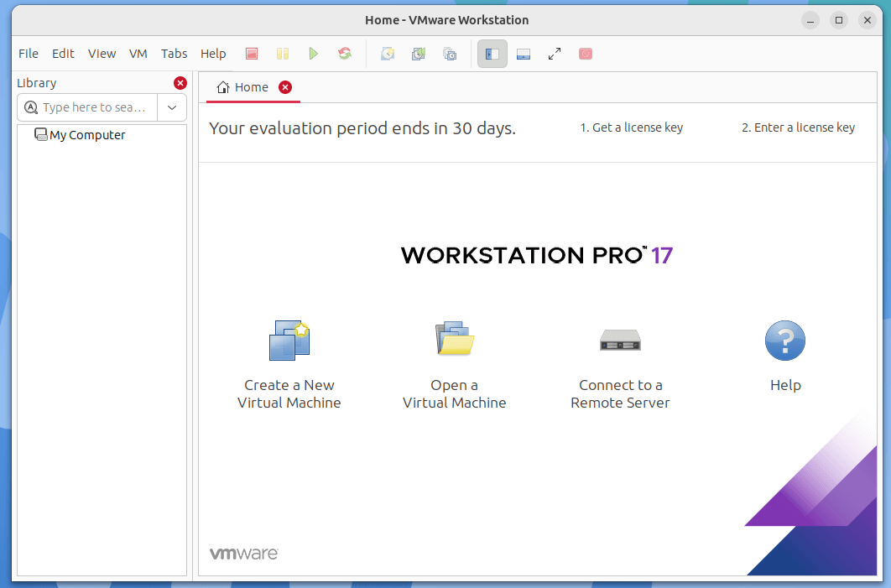Suspend the virtual machine
Viewport: 891px width, 588px height.
[x=282, y=53]
